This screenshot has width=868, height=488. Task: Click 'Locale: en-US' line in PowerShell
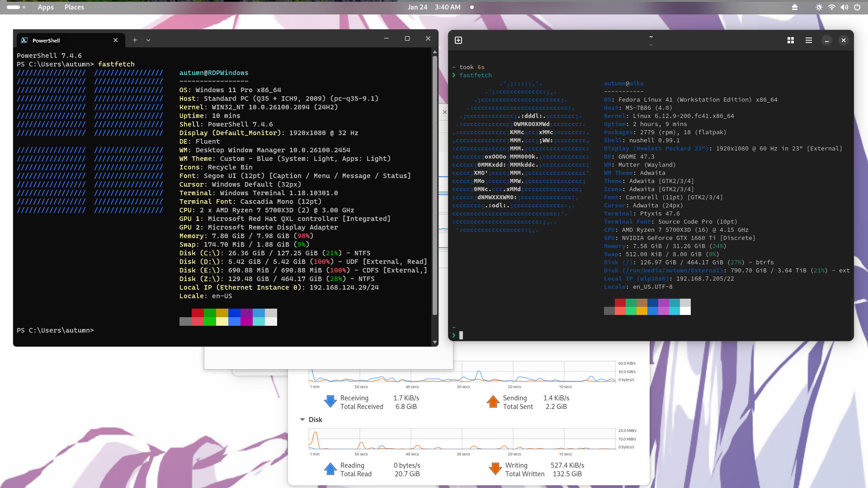click(x=206, y=296)
